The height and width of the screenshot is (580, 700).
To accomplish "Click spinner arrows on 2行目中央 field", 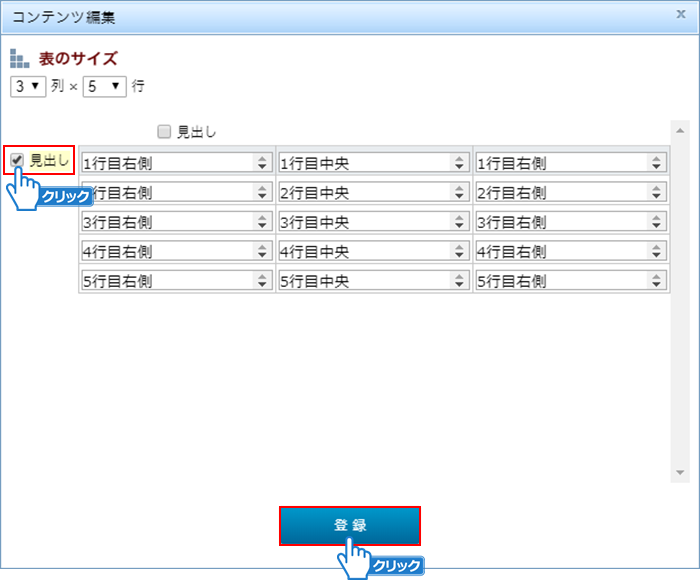I will tap(460, 192).
